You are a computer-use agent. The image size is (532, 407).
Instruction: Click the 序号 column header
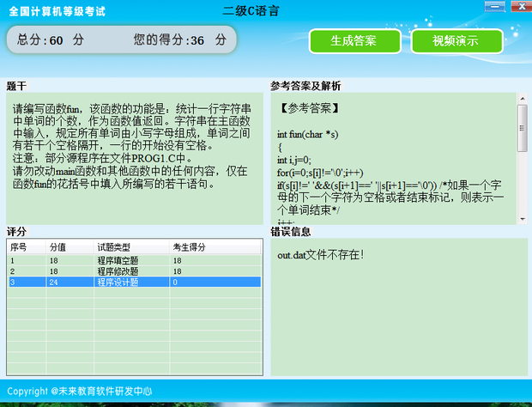click(26, 247)
